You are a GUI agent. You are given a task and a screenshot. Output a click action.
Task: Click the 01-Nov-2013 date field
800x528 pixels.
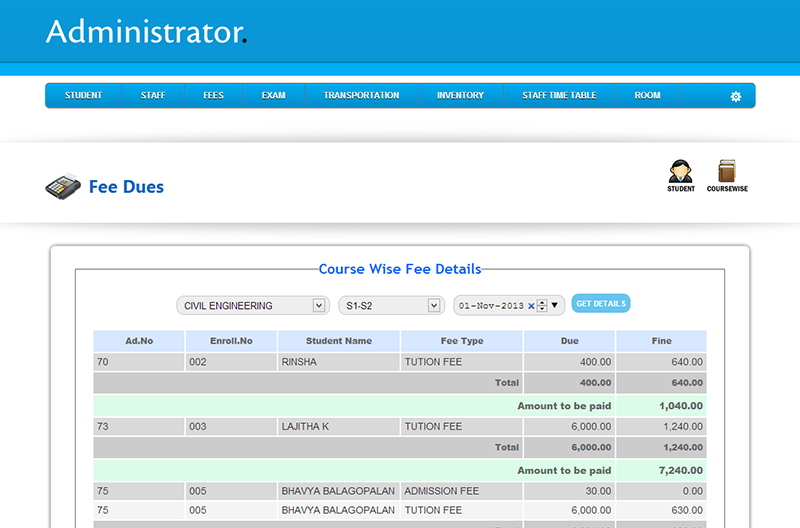(x=491, y=306)
